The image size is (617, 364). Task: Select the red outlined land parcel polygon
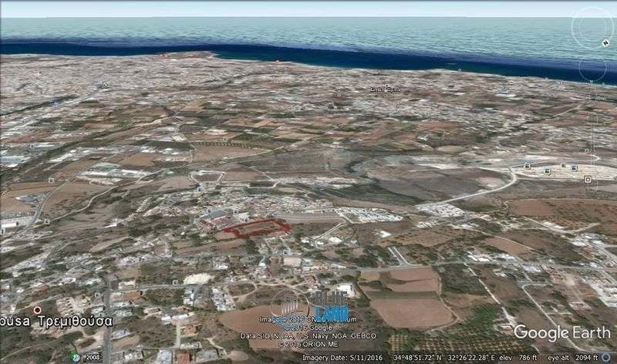(257, 228)
